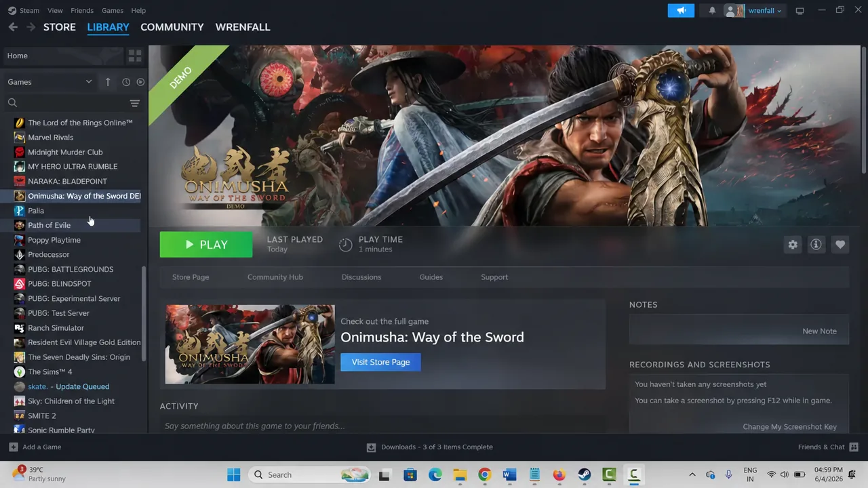Click the activity say something field
Viewport: 868px width, 488px height.
point(383,426)
